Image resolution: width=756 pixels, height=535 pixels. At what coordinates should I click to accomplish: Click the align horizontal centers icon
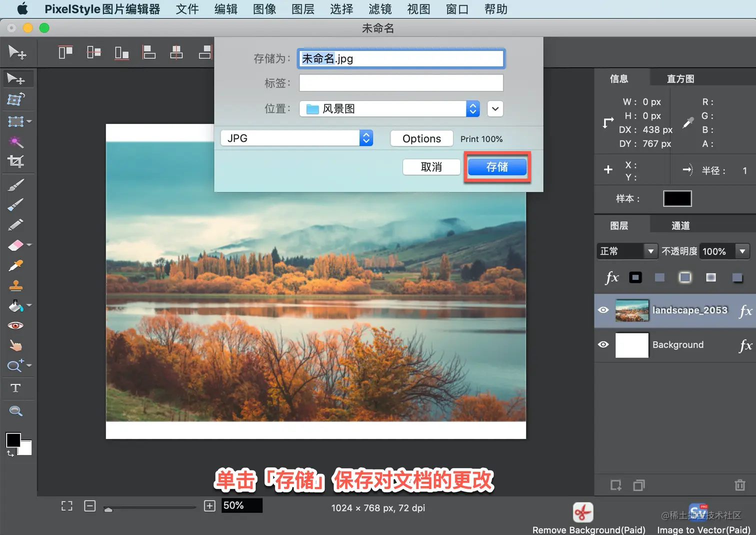(176, 52)
